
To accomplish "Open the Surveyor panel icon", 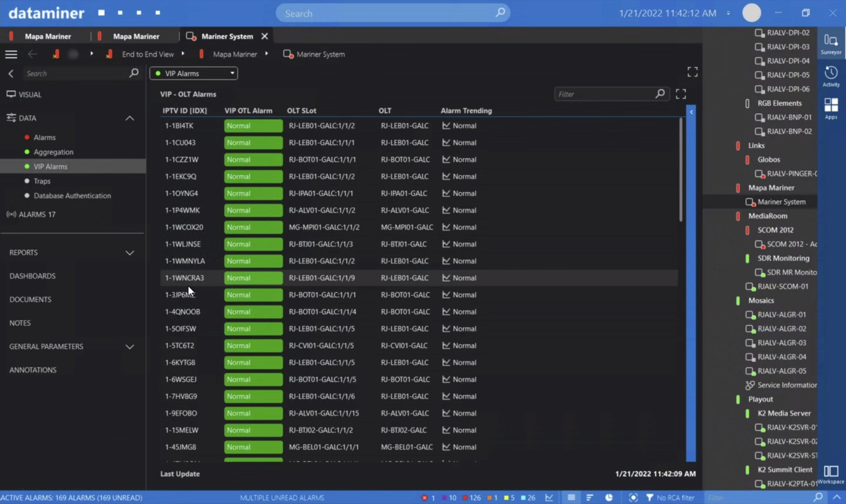I will click(x=831, y=44).
